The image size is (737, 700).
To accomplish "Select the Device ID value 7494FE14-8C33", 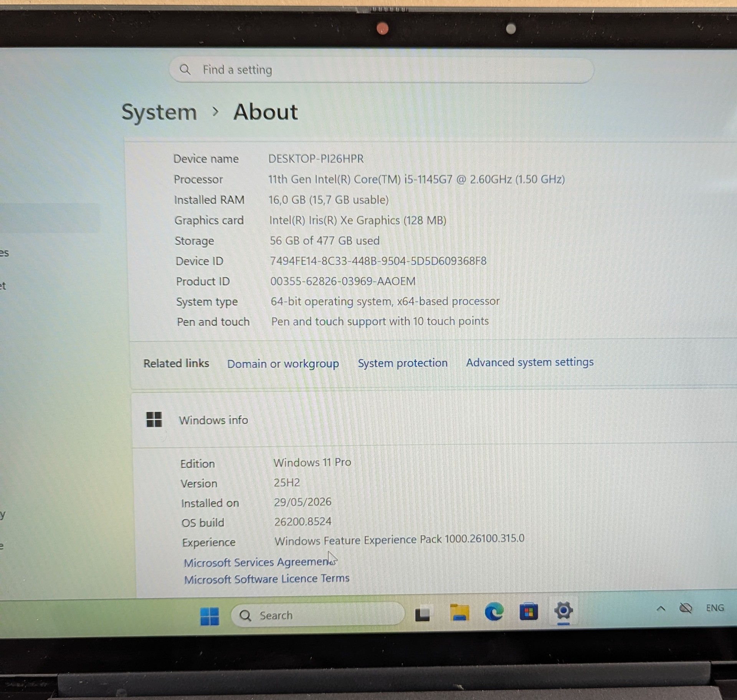I will (x=378, y=261).
